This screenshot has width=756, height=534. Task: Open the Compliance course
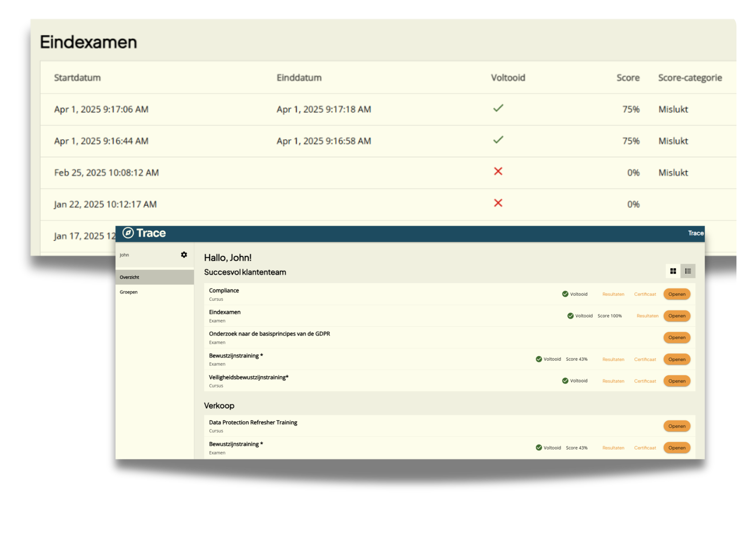pyautogui.click(x=677, y=294)
